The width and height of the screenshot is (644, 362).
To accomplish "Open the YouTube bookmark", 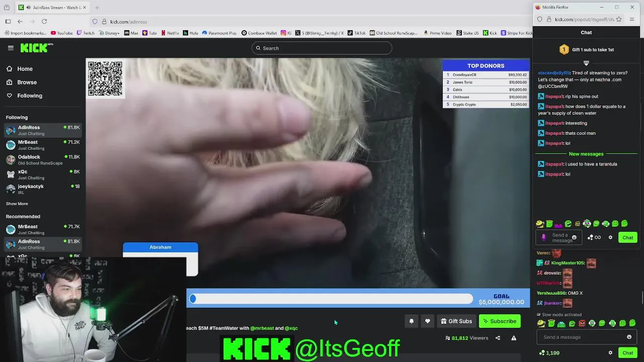I will coord(61,33).
